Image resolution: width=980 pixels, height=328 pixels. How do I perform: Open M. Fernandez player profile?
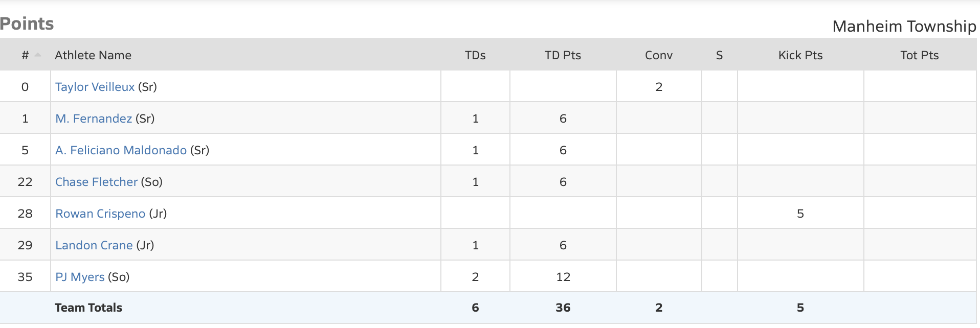[94, 119]
